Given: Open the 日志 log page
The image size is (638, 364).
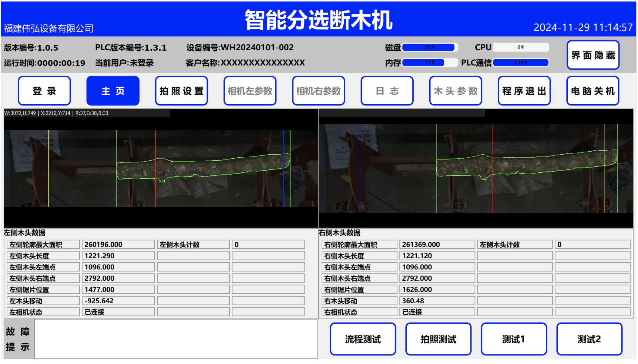Looking at the screenshot, I should 387,91.
